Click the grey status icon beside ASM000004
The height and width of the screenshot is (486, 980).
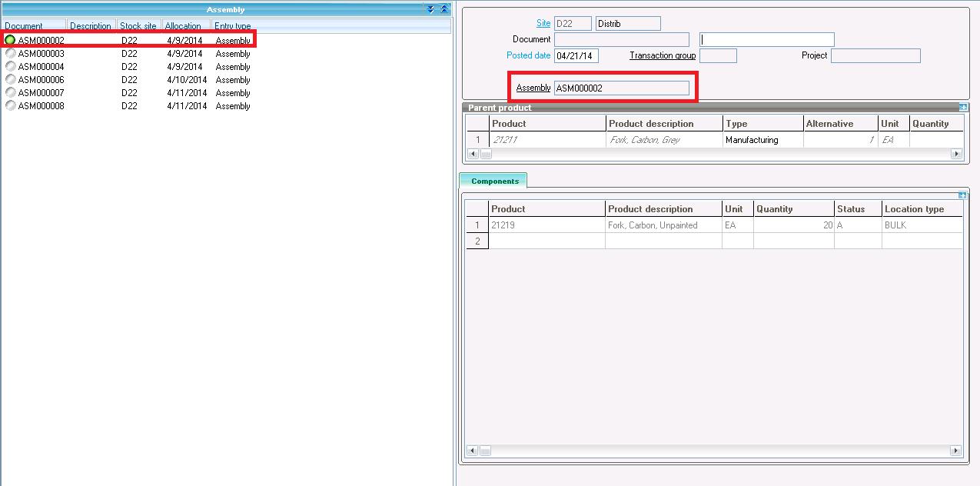coord(10,67)
